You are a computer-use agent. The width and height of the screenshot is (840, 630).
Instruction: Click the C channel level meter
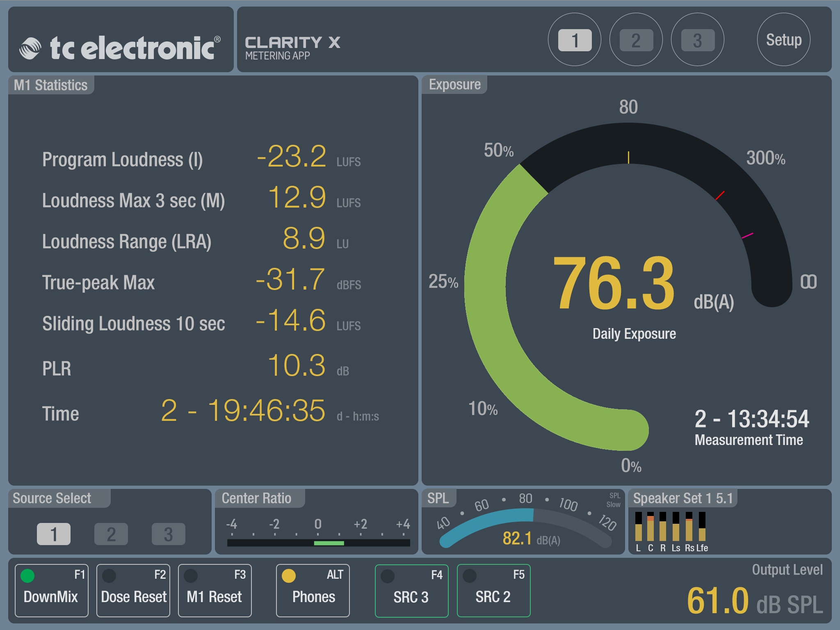651,526
